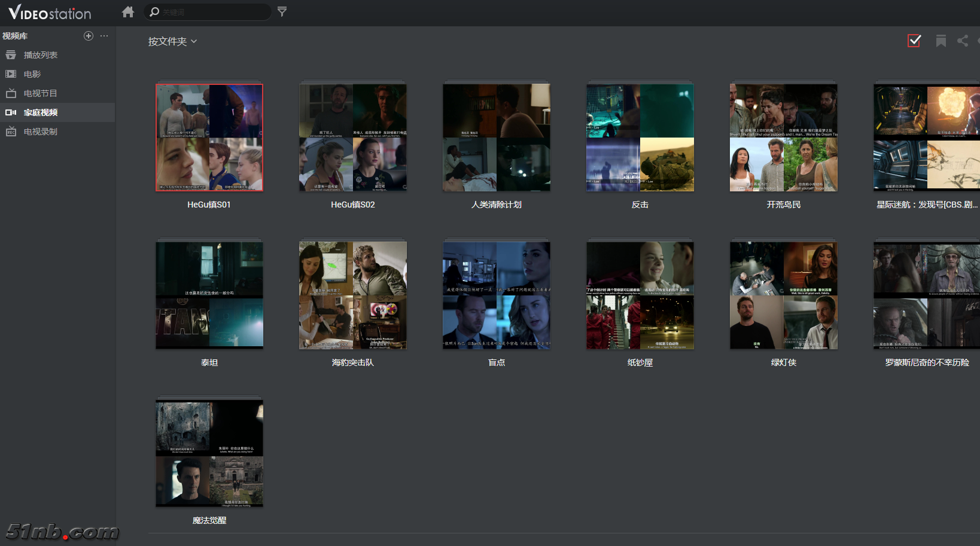Select 电视节目 in the sidebar
The image size is (980, 546).
click(40, 93)
